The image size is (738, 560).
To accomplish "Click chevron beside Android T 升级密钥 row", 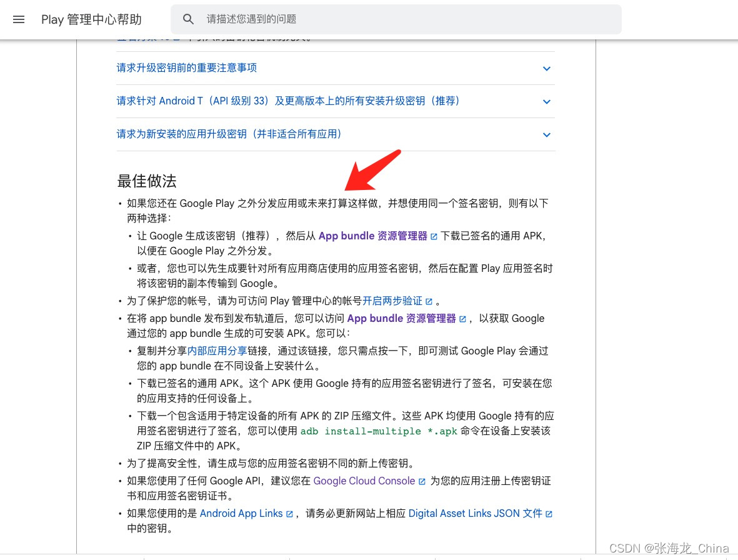I will 546,102.
